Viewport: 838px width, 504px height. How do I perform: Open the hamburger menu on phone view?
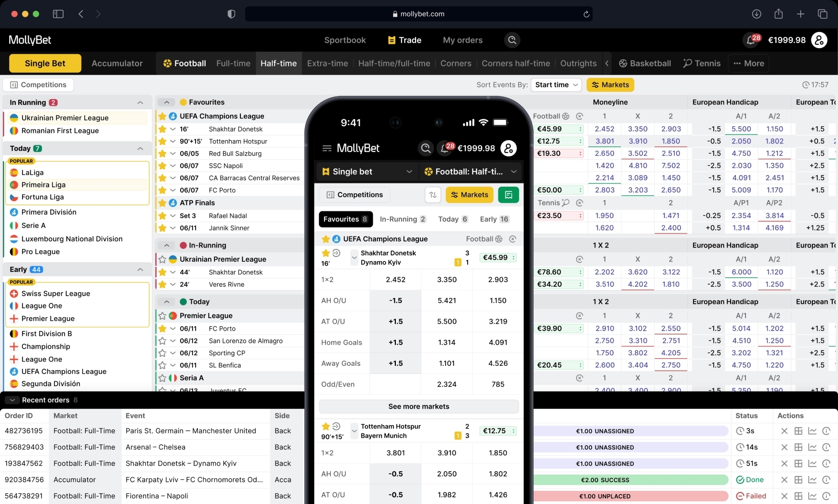click(327, 148)
